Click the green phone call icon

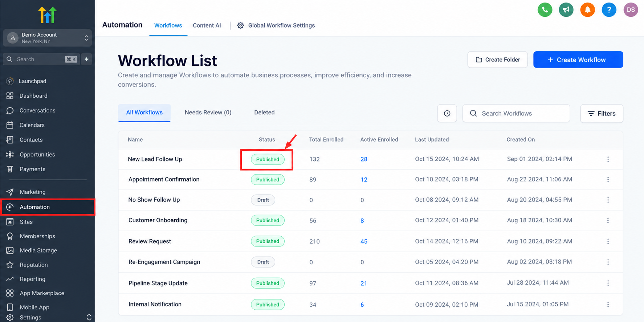click(545, 10)
